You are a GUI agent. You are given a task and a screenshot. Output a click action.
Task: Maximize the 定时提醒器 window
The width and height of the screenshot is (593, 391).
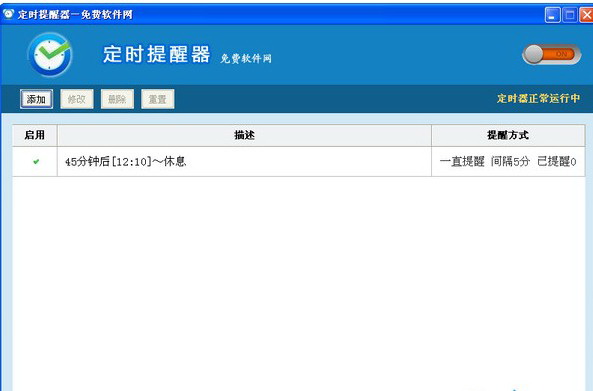[570, 15]
